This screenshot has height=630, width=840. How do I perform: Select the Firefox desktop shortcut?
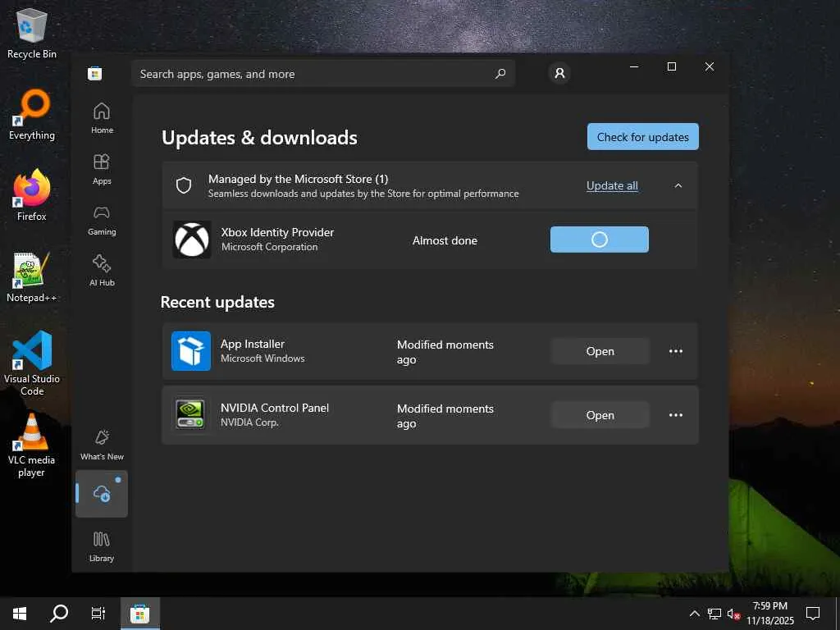pyautogui.click(x=32, y=195)
